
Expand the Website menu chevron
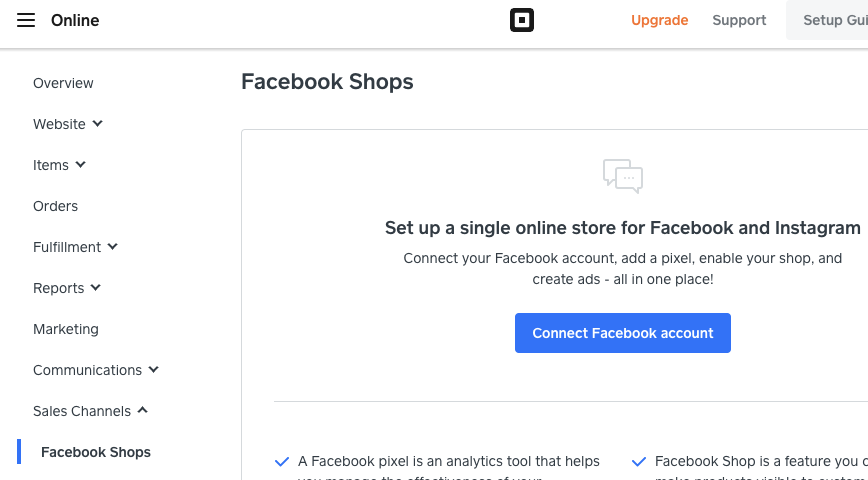[x=98, y=124]
